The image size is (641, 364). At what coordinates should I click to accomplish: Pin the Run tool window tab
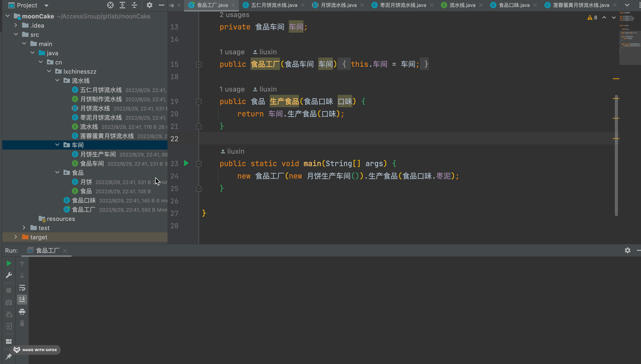[x=9, y=356]
